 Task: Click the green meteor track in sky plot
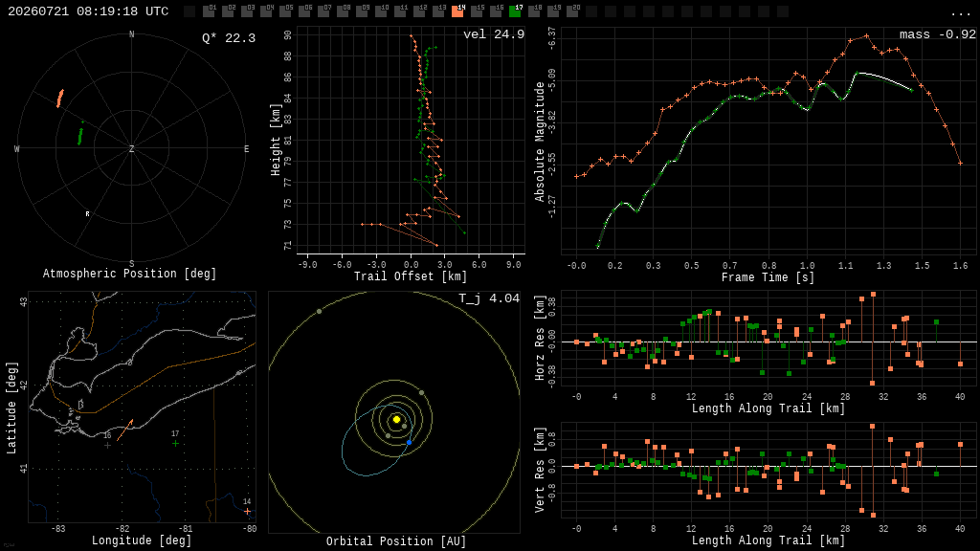pyautogui.click(x=80, y=136)
